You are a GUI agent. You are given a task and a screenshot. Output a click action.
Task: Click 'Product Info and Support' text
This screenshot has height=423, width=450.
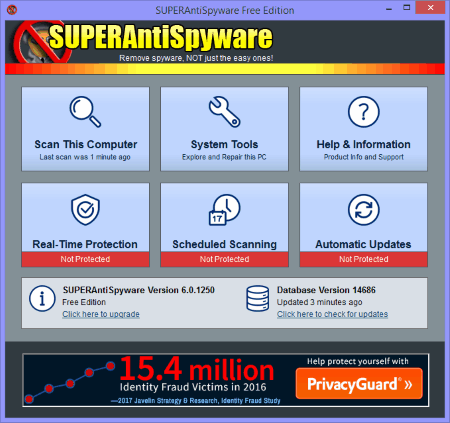pyautogui.click(x=364, y=157)
